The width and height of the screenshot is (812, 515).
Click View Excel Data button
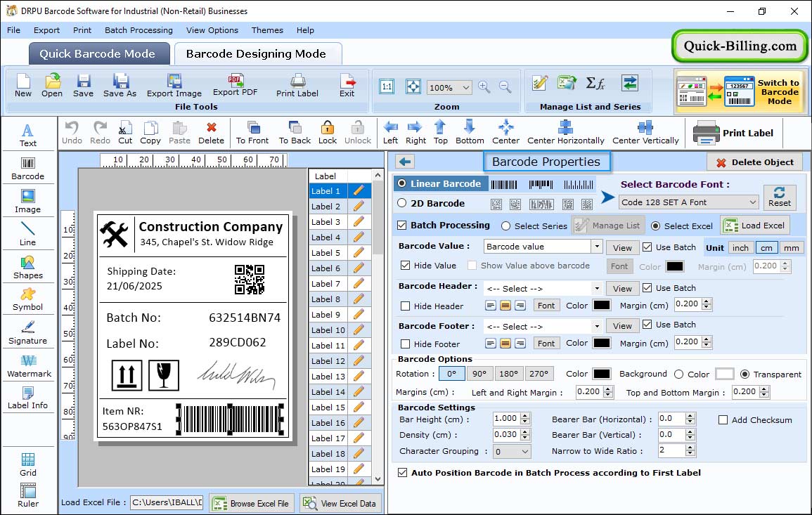[340, 503]
